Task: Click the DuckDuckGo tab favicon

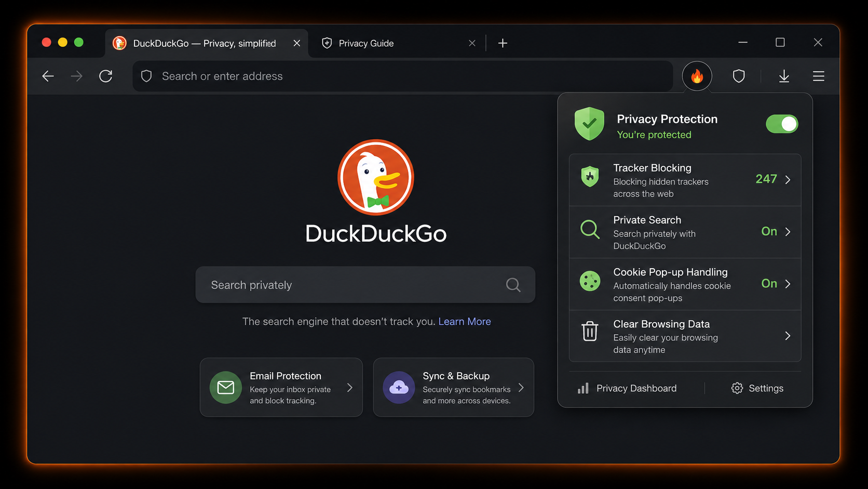Action: coord(119,43)
